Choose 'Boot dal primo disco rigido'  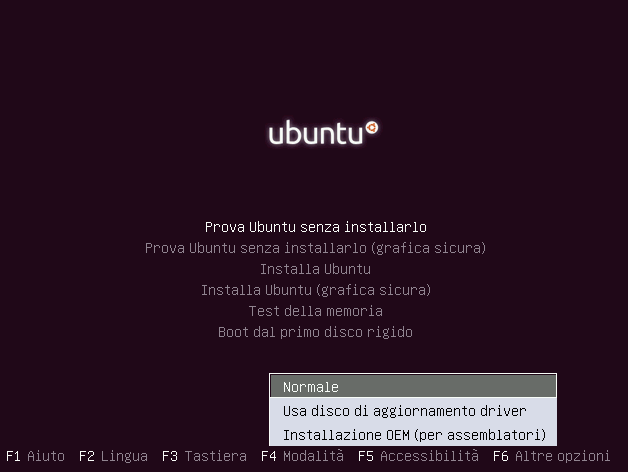pos(316,332)
